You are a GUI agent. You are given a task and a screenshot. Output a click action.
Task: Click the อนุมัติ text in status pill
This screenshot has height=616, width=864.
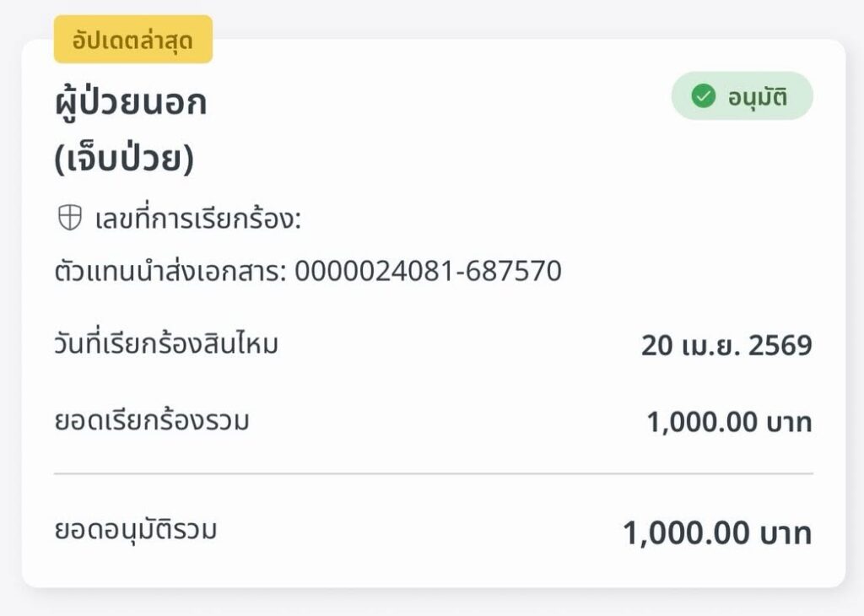[758, 97]
